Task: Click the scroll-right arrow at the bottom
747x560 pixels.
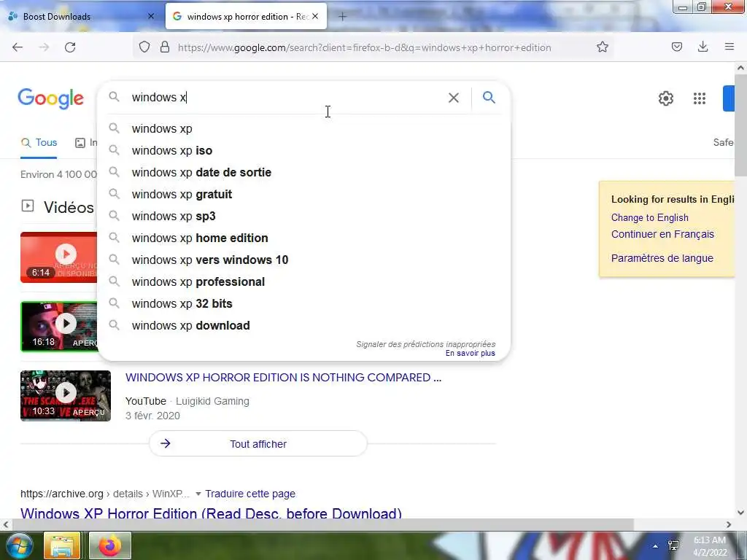Action: [729, 525]
